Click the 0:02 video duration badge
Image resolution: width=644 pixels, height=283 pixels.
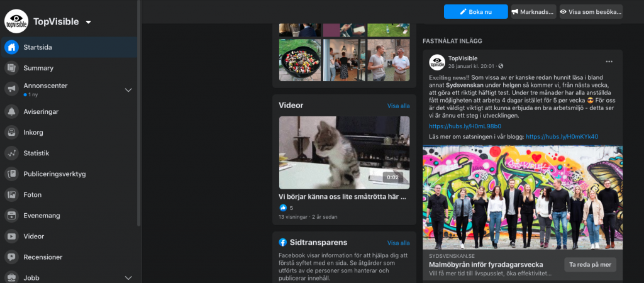click(392, 177)
